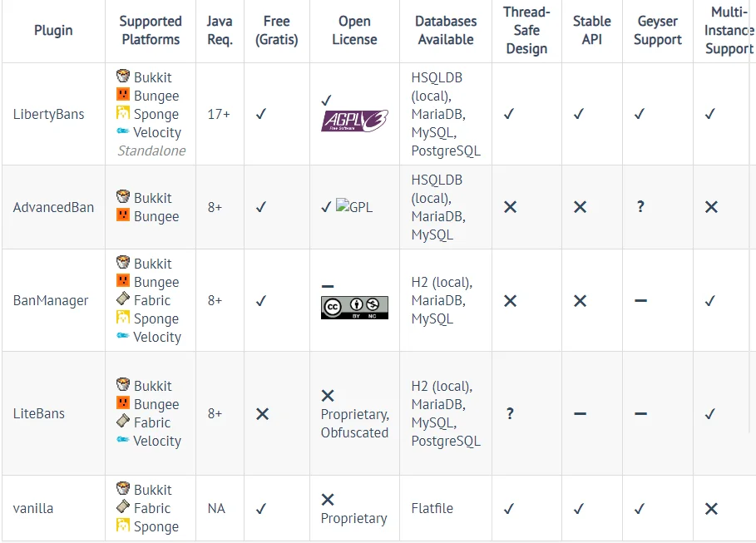Click the Databases Available column header
This screenshot has width=756, height=543.
tap(447, 31)
